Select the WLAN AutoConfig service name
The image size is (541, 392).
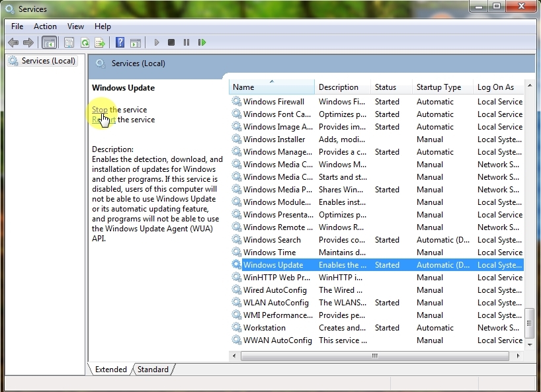[x=276, y=302]
